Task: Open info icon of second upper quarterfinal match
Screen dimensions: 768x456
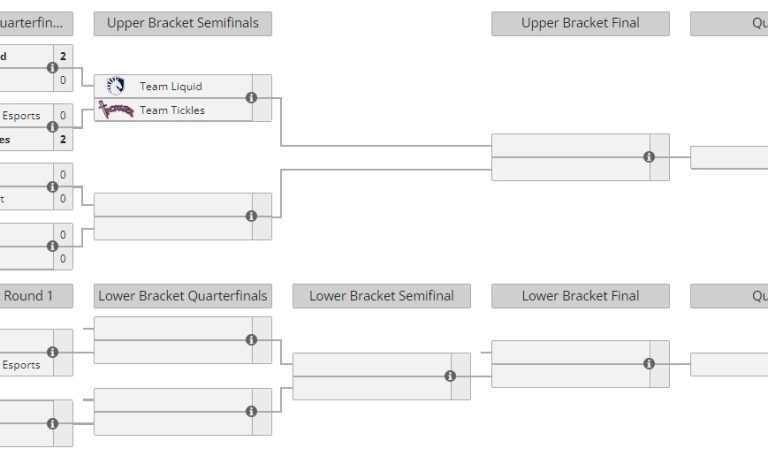Action: (52, 127)
